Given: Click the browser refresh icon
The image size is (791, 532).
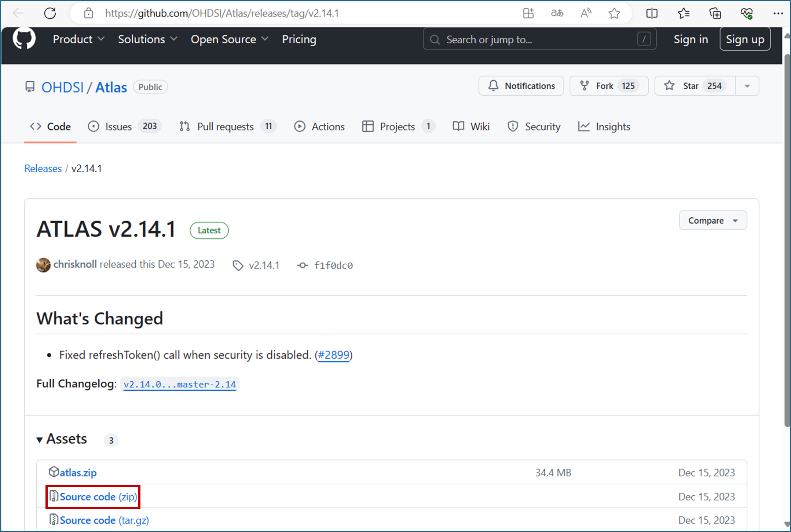Looking at the screenshot, I should click(x=50, y=14).
